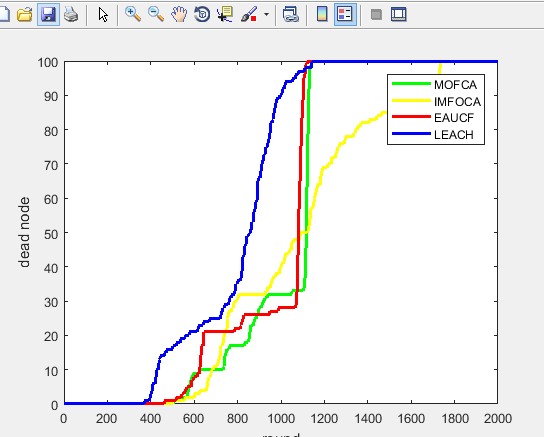Click the x-axis tick label 200
Screen dimensions: 544x437
coord(107,419)
